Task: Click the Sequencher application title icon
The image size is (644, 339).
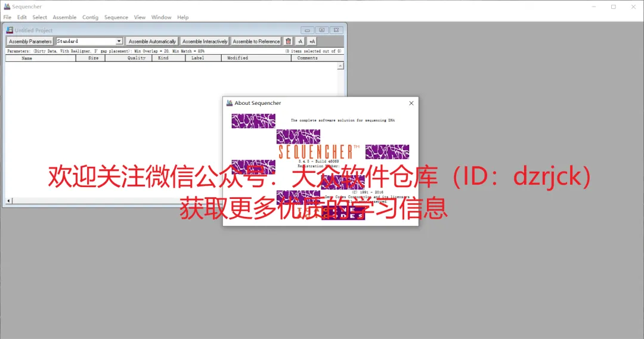Action: 7,7
